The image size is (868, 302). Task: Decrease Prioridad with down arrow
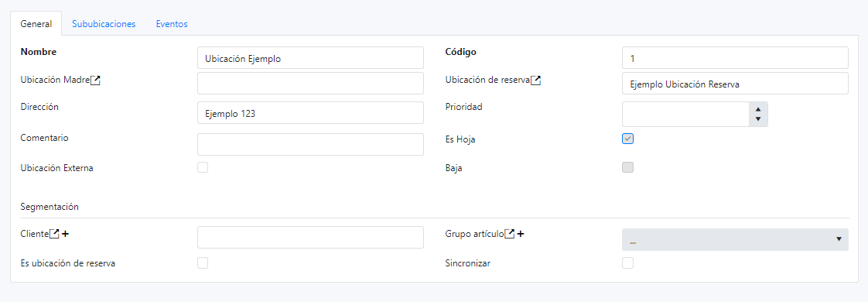pos(758,119)
